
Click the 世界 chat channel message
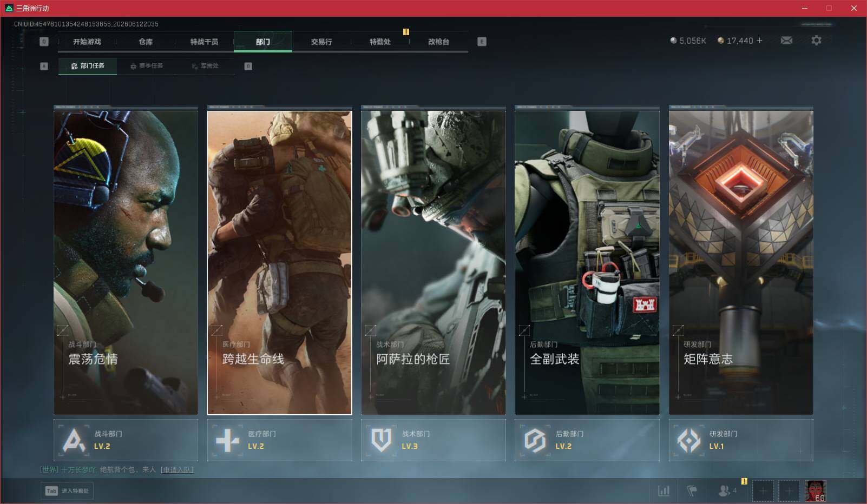pyautogui.click(x=116, y=470)
